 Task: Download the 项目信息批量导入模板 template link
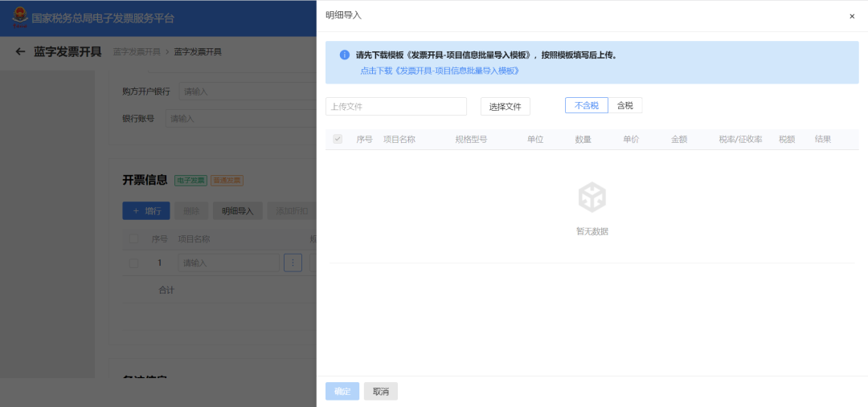pos(440,71)
